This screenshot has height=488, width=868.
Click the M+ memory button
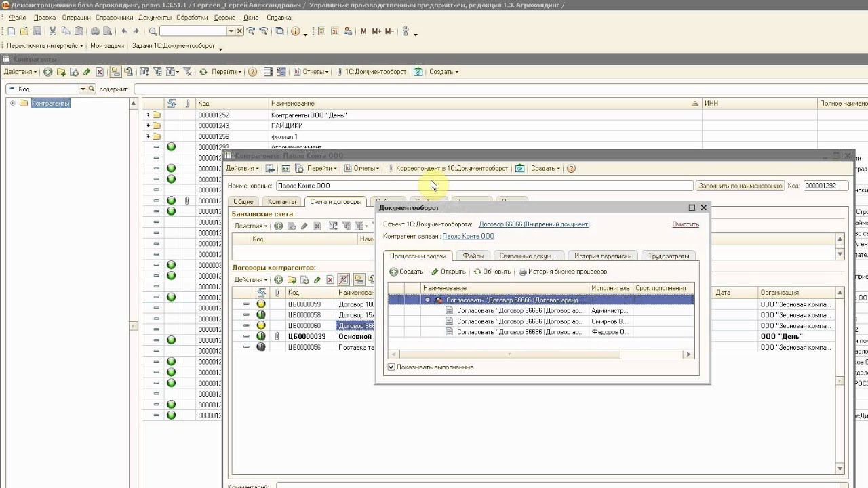pyautogui.click(x=376, y=31)
